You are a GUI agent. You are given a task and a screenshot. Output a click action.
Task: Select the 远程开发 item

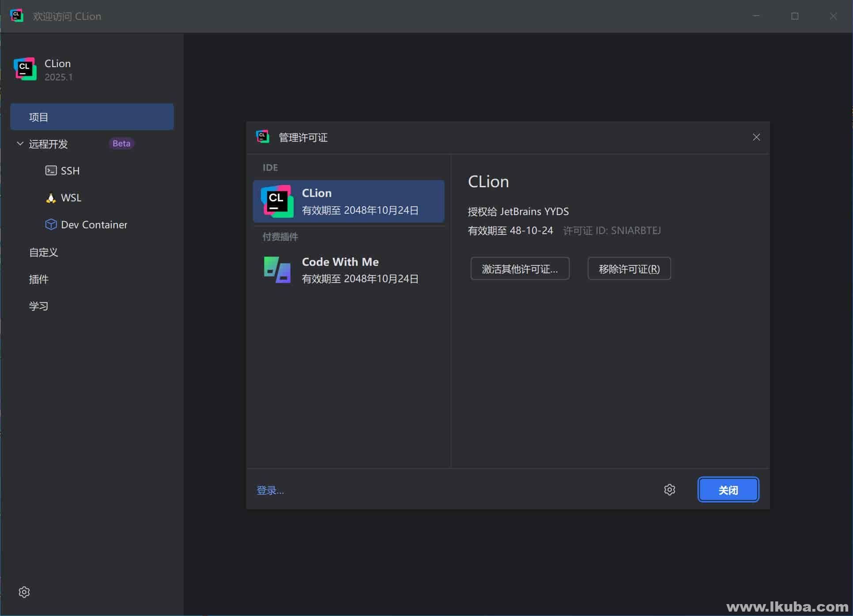point(48,144)
